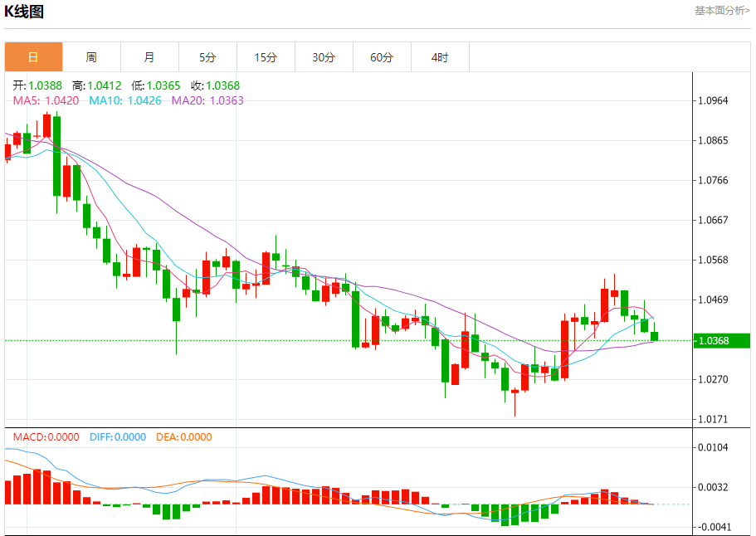Switch to the 月 monthly tab
756x536 pixels.
(149, 57)
